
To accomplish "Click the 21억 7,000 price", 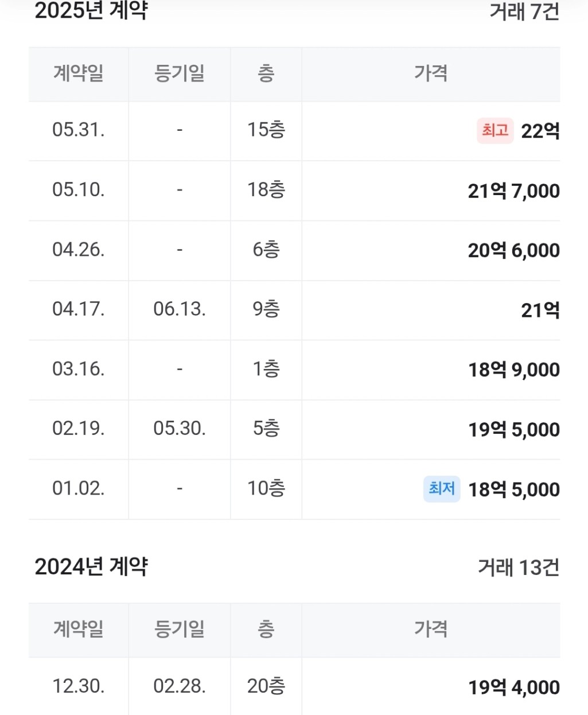I will [x=514, y=191].
